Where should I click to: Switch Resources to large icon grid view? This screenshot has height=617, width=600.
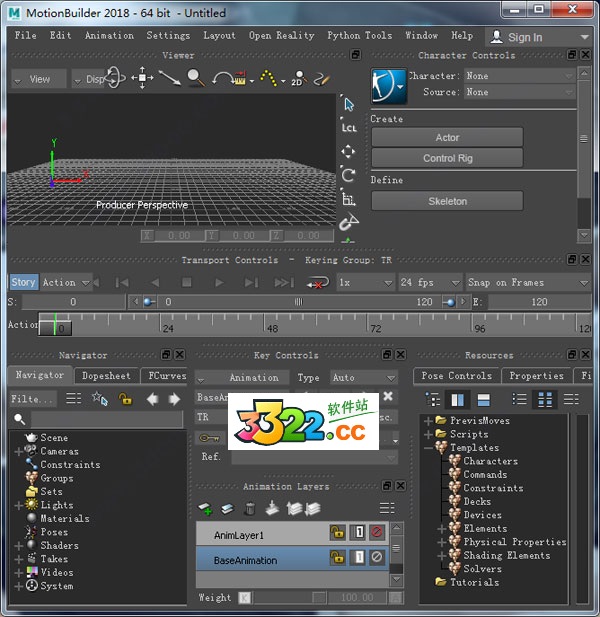point(545,399)
